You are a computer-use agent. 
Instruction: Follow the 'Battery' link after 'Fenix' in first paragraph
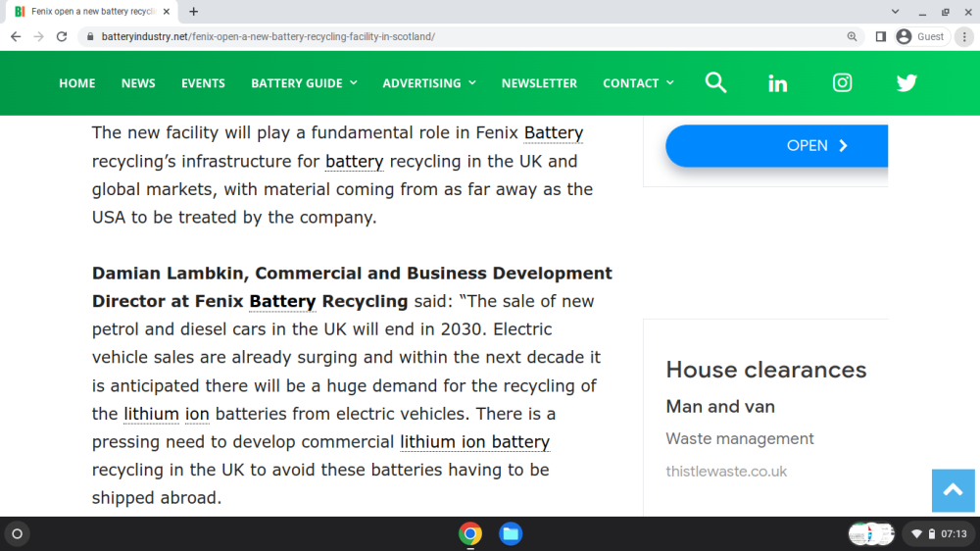coord(553,133)
